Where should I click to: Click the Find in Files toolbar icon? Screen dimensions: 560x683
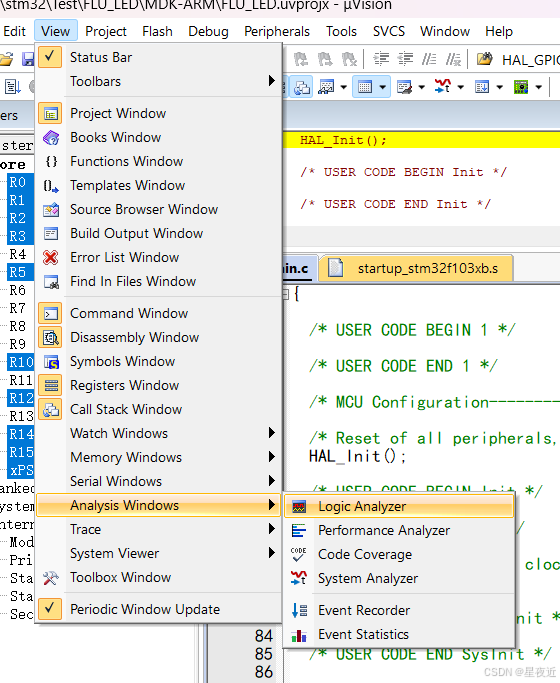484,58
